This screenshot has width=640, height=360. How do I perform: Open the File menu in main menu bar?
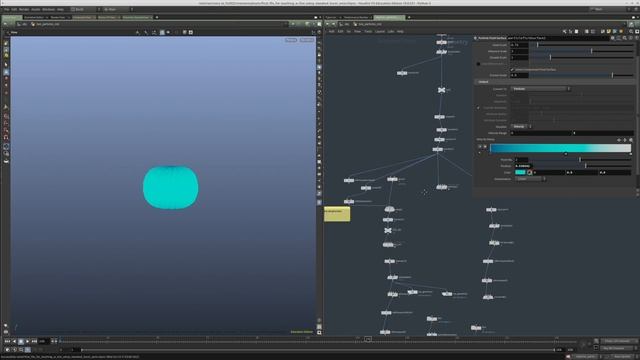(x=7, y=9)
